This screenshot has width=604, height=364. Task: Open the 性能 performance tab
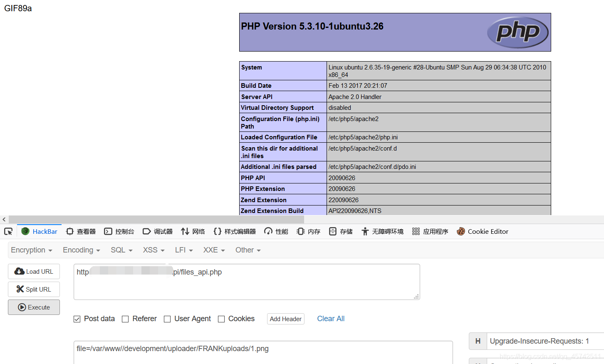pyautogui.click(x=276, y=232)
